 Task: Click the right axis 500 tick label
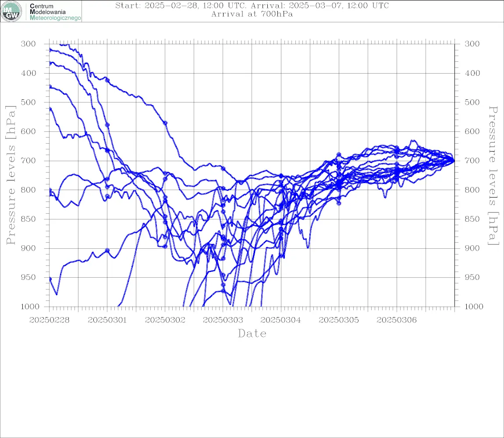click(472, 102)
